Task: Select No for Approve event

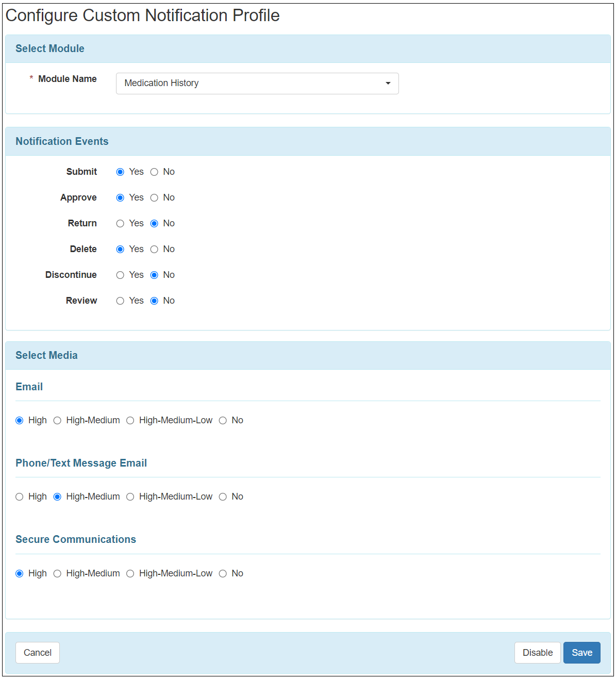Action: (154, 198)
